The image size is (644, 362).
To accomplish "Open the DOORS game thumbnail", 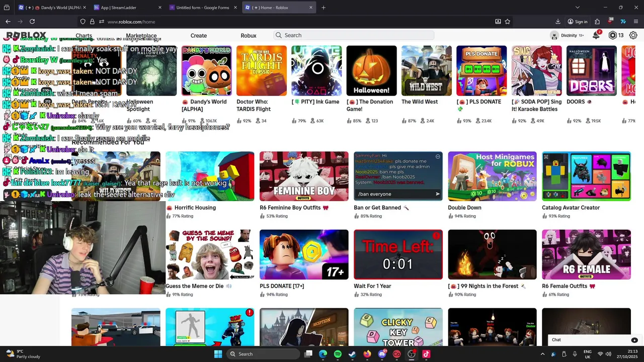I will [x=592, y=70].
